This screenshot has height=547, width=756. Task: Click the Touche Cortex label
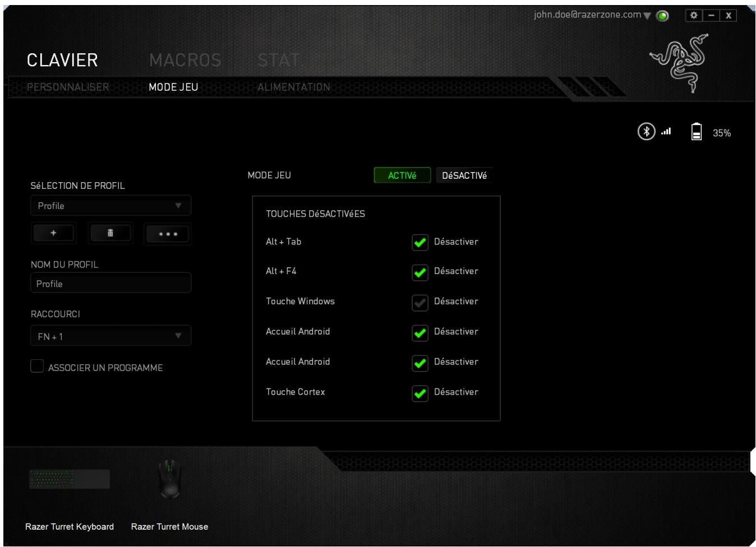(296, 392)
